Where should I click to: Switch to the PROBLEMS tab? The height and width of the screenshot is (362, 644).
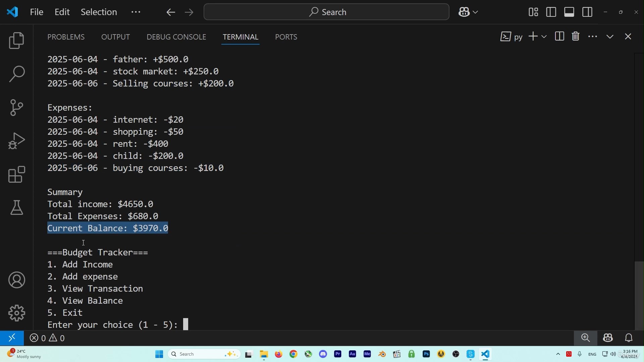[x=66, y=37]
